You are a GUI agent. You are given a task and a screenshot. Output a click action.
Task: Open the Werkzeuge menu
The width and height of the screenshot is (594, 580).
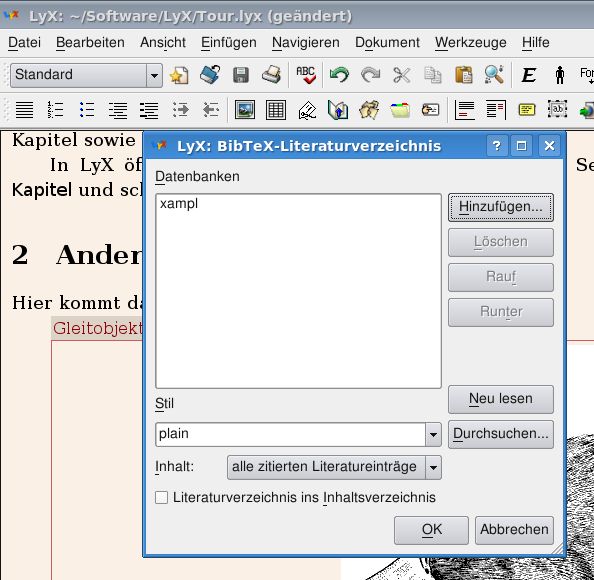[471, 42]
